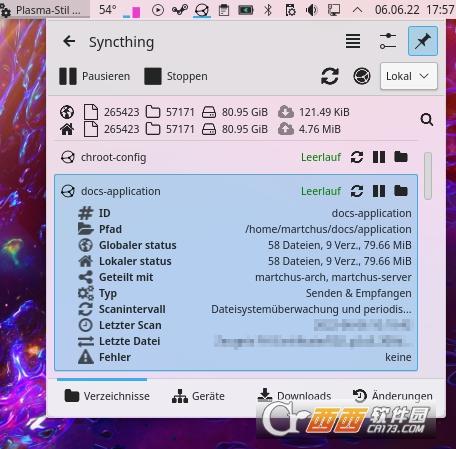Switch to the Verzeichnisse tab

coord(107,396)
